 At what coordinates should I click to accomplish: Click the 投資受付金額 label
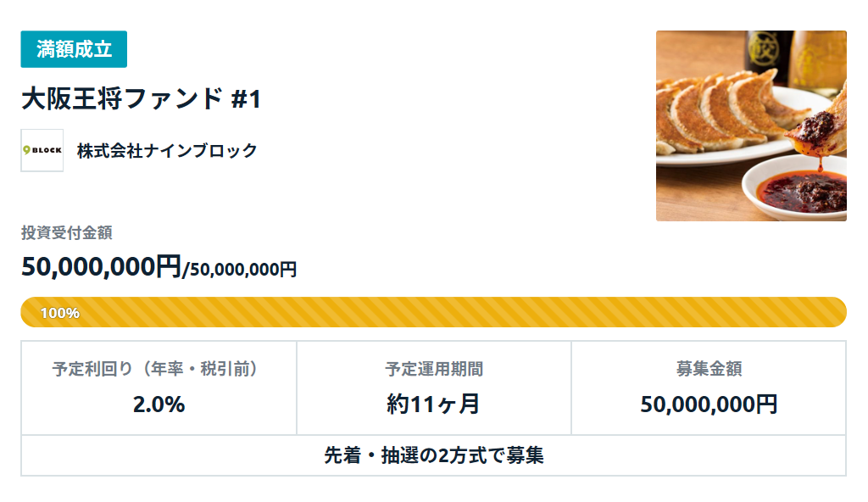[66, 232]
